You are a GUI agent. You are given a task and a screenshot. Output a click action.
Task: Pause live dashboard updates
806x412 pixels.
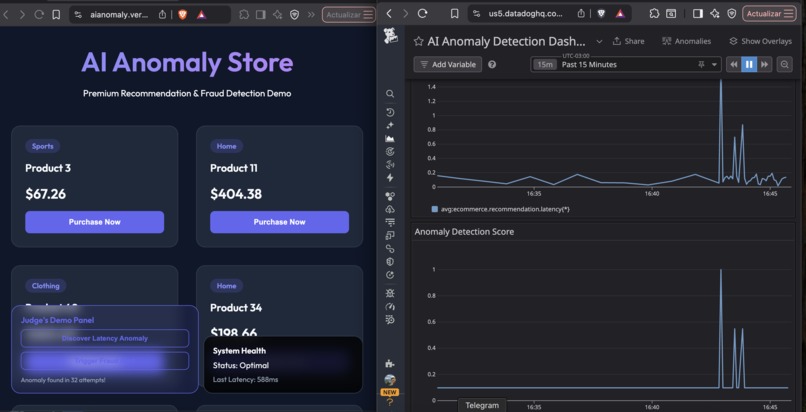click(x=749, y=65)
